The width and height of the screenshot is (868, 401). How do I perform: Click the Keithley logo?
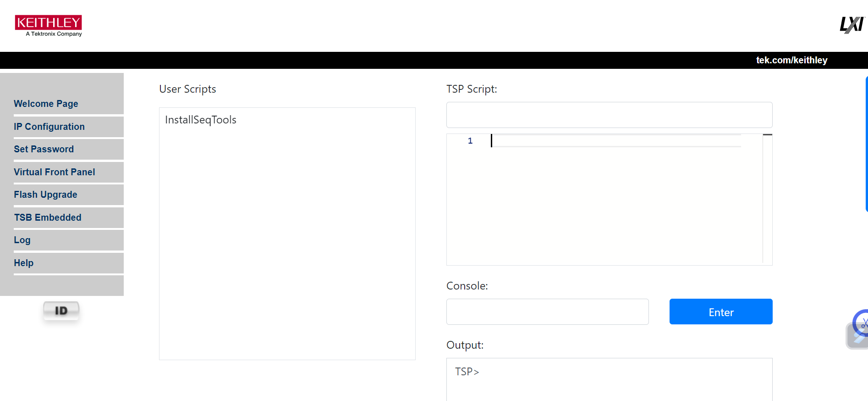(49, 26)
